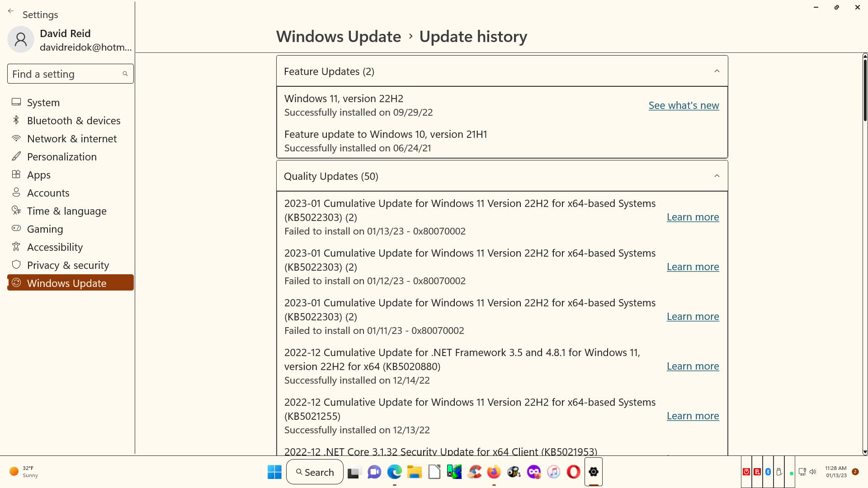Open Accessibility settings
Image resolution: width=868 pixels, height=488 pixels.
(x=55, y=247)
